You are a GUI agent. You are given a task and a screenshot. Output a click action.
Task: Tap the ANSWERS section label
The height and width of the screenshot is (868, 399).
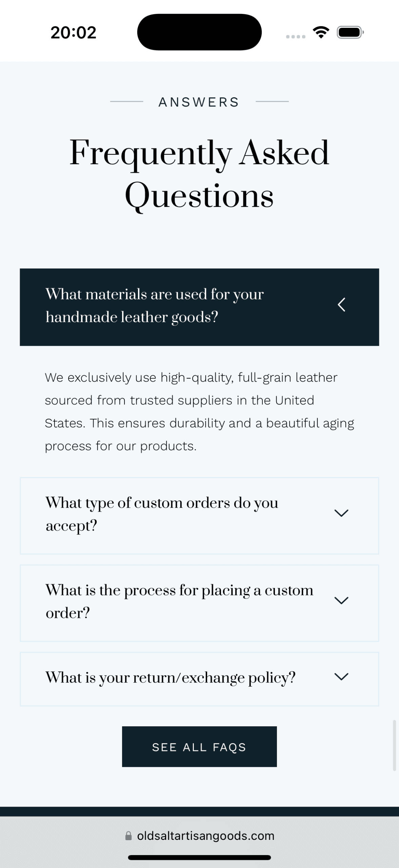(x=199, y=102)
